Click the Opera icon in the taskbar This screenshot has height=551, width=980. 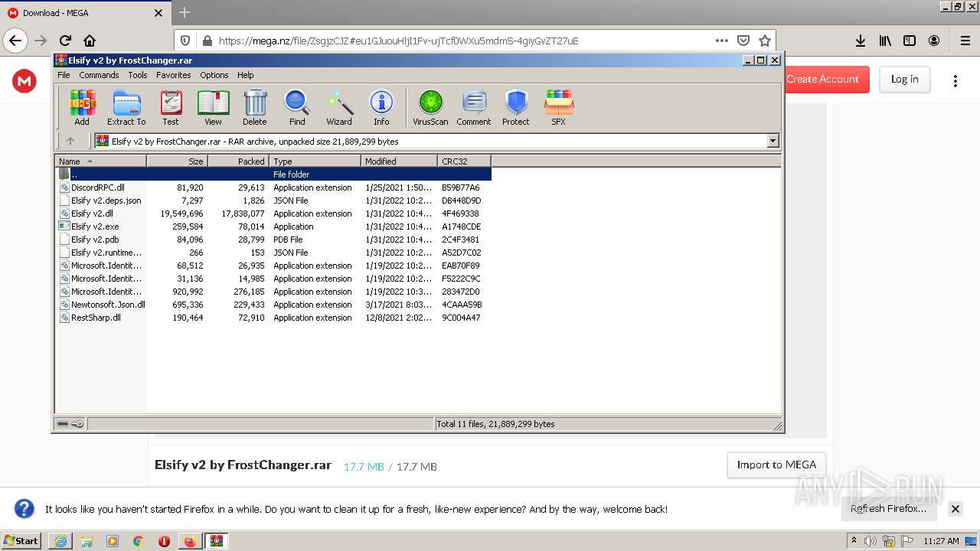[x=164, y=541]
